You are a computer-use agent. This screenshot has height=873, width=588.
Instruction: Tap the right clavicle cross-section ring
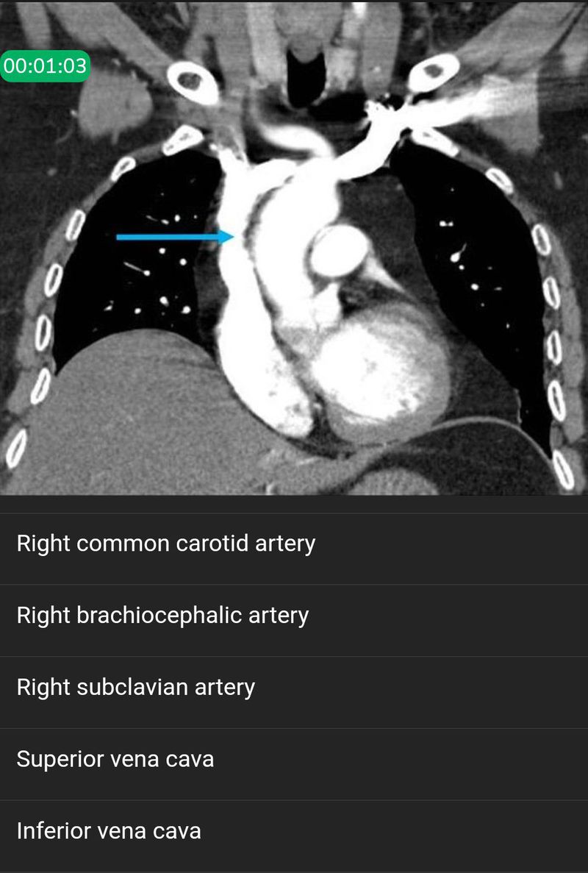point(193,82)
